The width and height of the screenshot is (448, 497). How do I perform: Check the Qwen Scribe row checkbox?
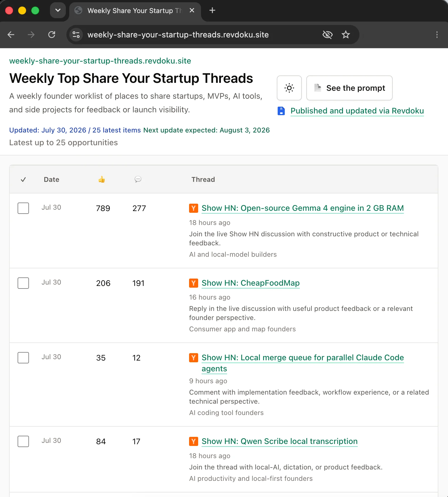[23, 441]
